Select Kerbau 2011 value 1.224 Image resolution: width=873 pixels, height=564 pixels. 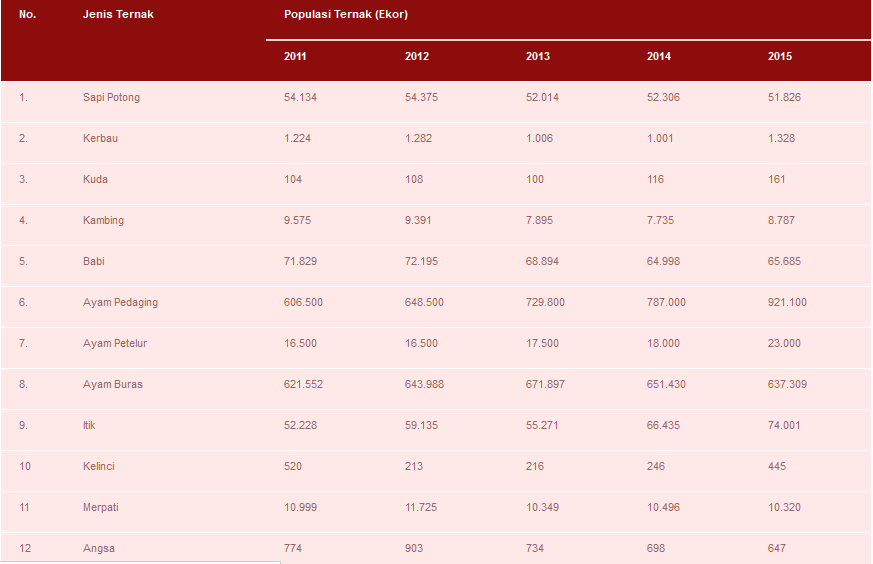click(x=297, y=138)
